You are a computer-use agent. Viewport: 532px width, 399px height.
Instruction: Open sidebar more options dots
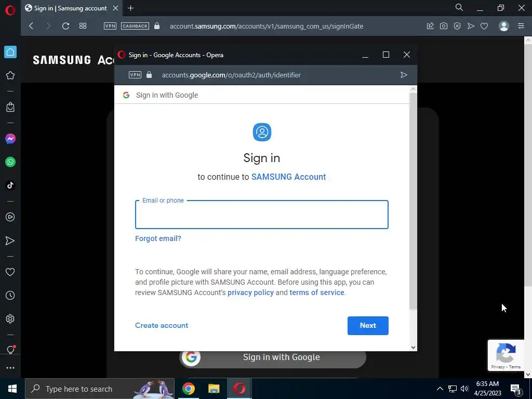pyautogui.click(x=10, y=368)
